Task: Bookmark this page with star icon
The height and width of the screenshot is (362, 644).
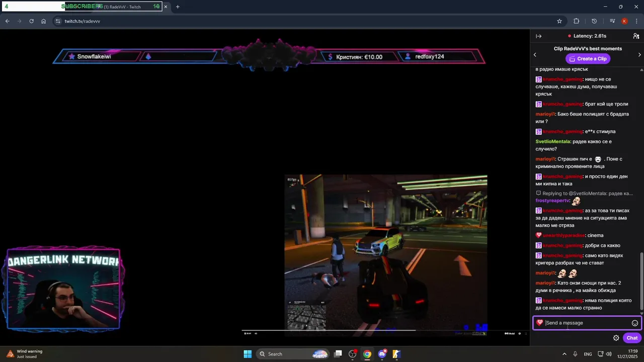Action: click(x=559, y=21)
